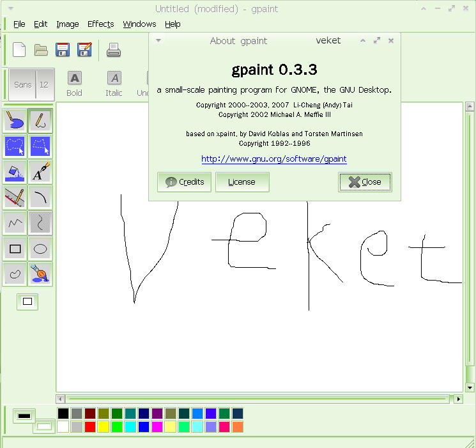Select the paint bucket Fill tool
Viewport: 476px width, 448px height.
[15, 172]
